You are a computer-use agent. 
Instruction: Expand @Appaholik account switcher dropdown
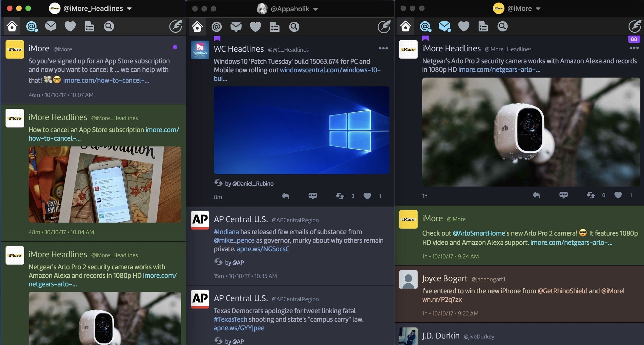tap(315, 9)
